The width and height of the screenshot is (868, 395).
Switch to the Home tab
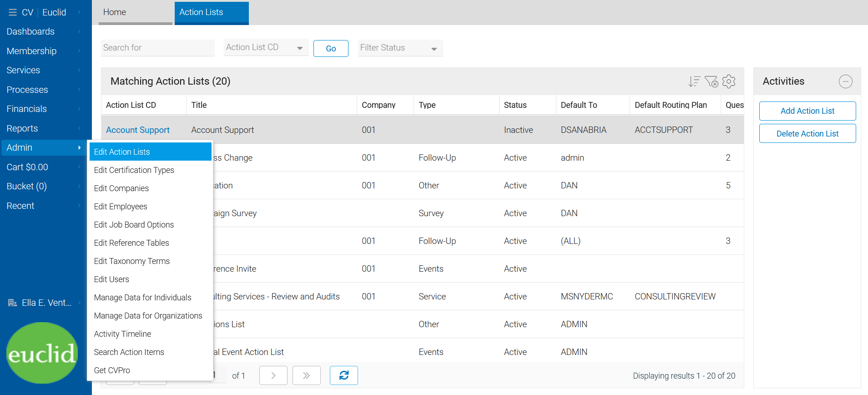click(x=136, y=13)
